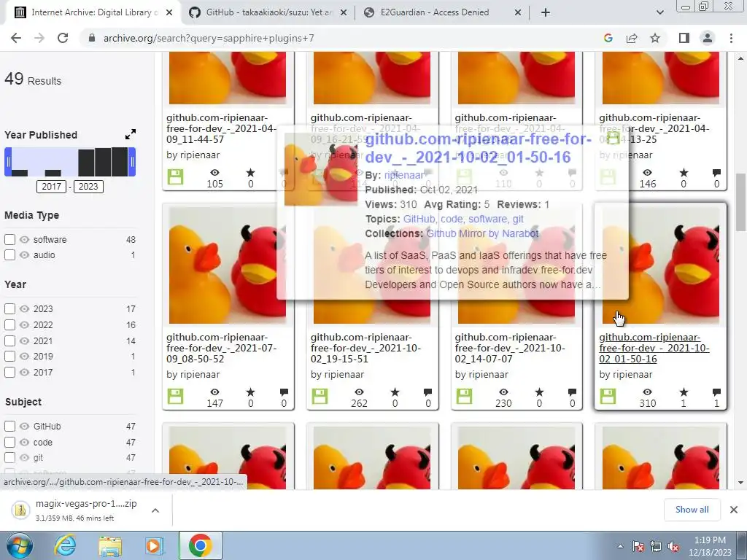The height and width of the screenshot is (560, 747).
Task: Open the 2021-10-02_14-07-07 item title
Action: (510, 348)
